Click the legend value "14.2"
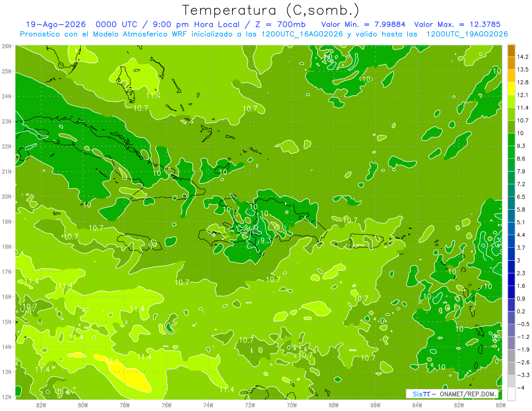Image resolution: width=532 pixels, height=411 pixels. tap(523, 57)
